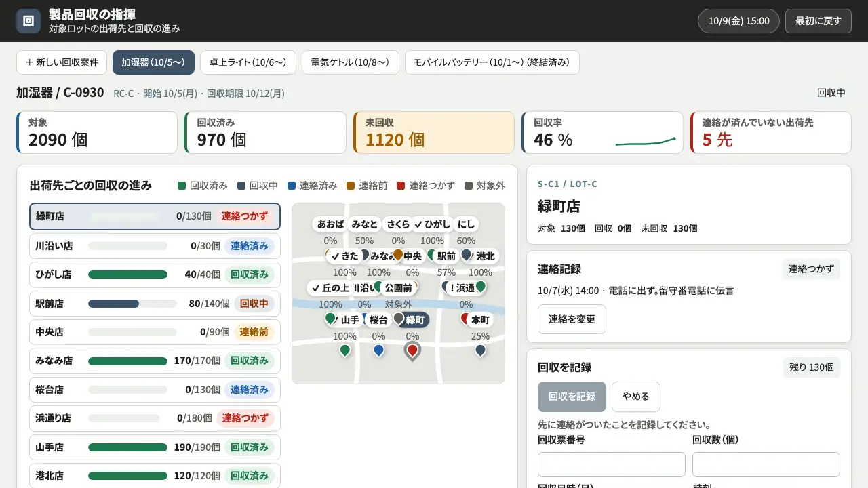Focus the 回収票番号 input field

612,465
